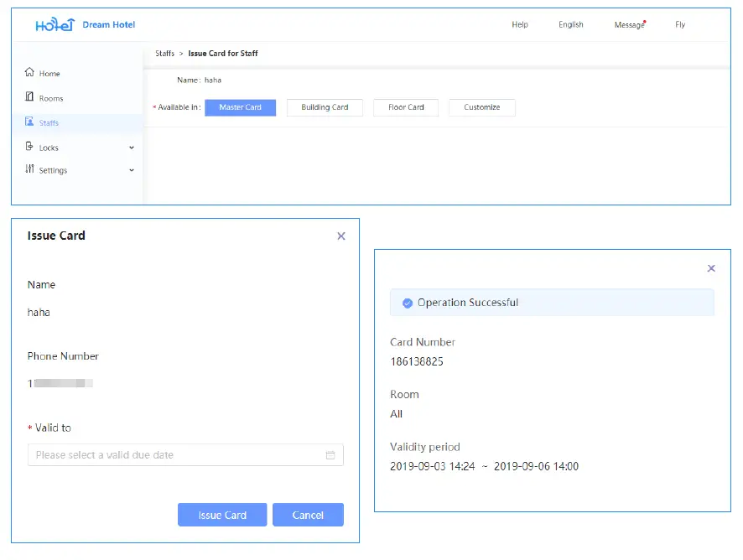Click the Phone Number label

(x=63, y=356)
